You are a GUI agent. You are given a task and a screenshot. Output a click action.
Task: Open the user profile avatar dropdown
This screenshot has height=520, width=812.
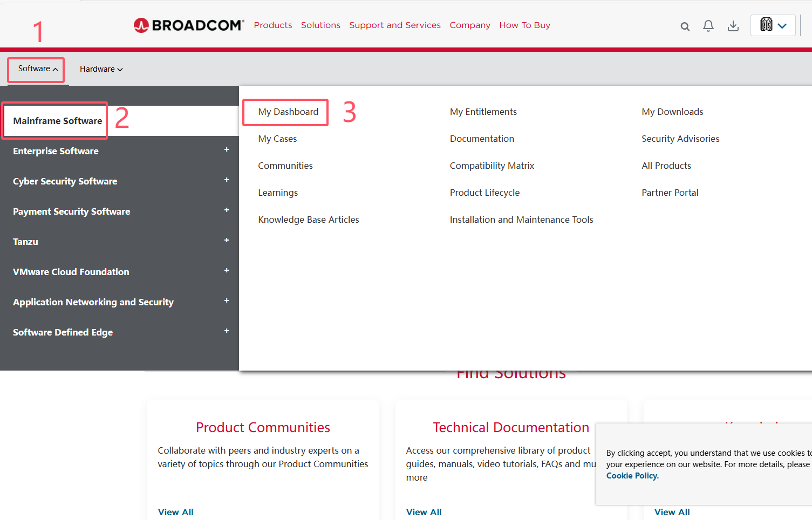coord(773,25)
